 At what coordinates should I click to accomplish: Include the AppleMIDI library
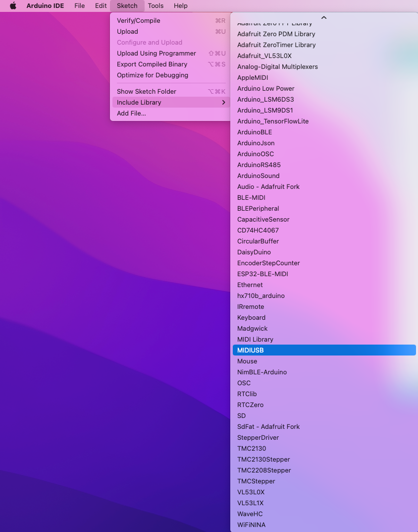pos(324,77)
